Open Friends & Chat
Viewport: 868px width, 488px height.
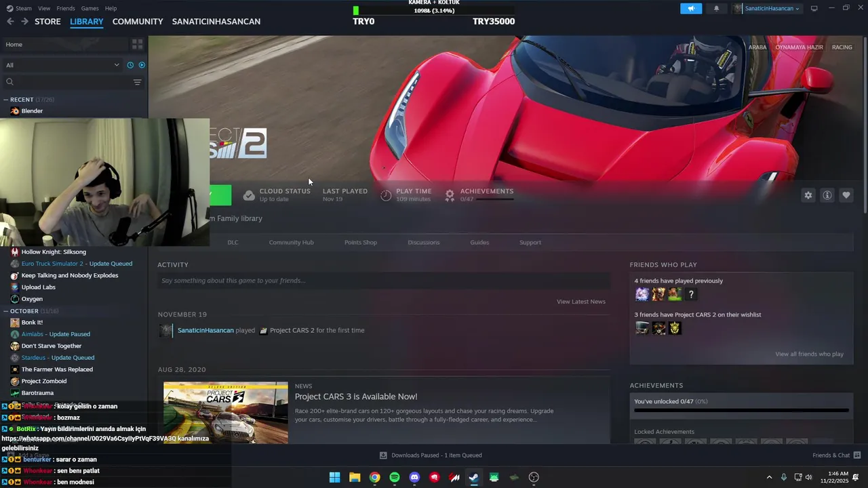pos(837,455)
